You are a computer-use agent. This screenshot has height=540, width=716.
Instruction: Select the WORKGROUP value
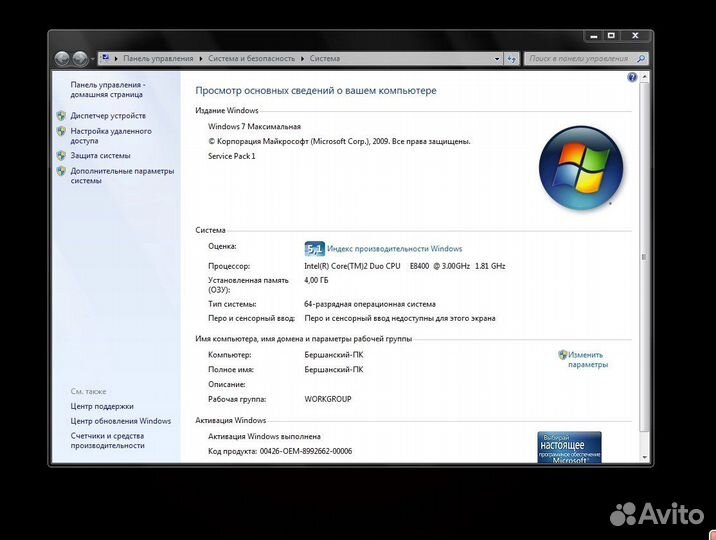328,399
